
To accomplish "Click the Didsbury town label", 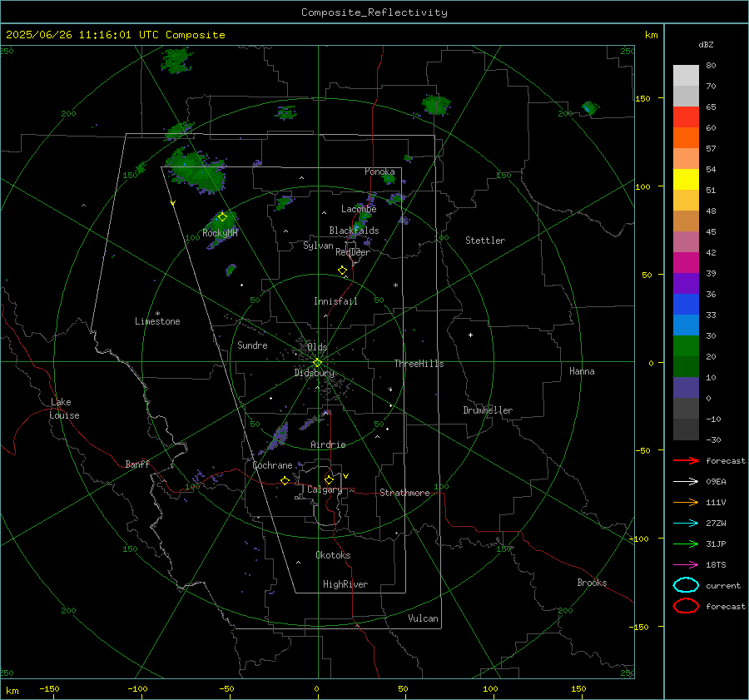I will point(314,373).
